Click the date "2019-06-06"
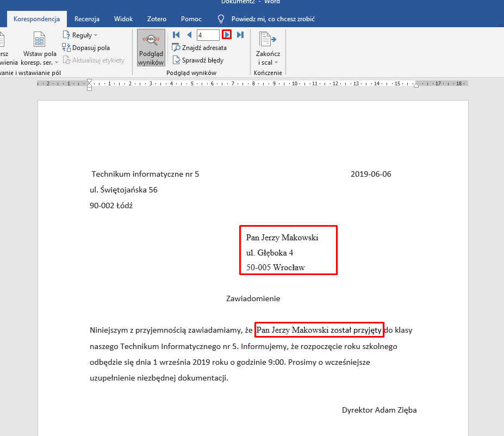 [371, 174]
